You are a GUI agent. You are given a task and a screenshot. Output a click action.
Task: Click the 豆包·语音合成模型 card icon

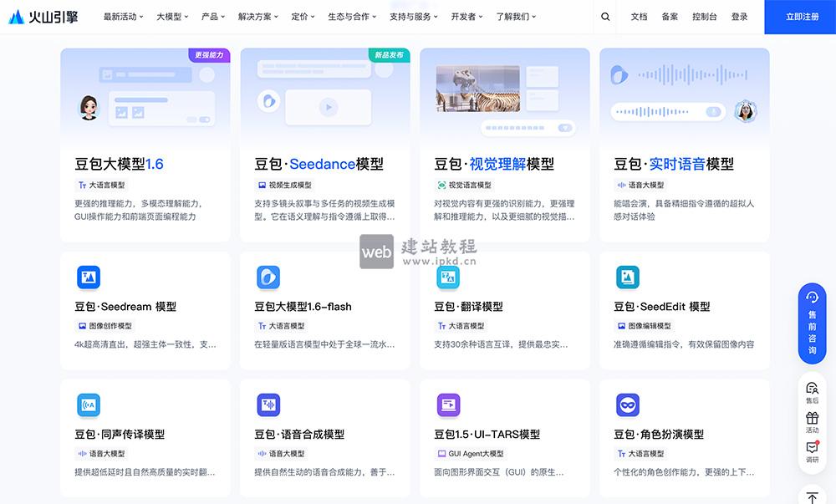coord(268,405)
